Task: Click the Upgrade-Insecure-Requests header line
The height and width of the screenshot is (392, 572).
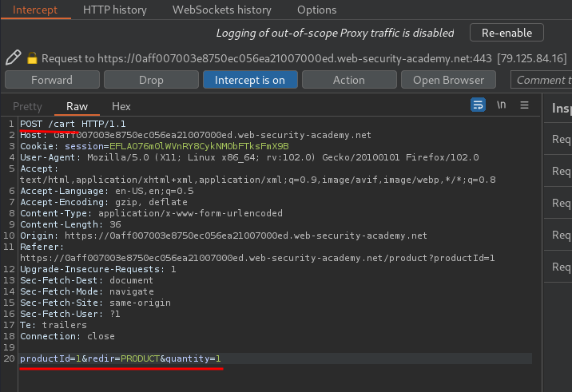Action: coord(98,269)
